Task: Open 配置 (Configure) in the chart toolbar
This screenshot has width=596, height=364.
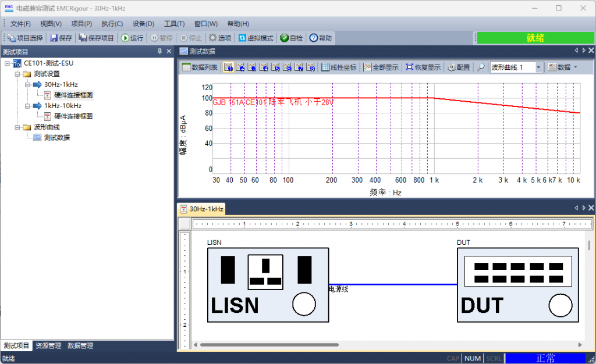Action: point(459,67)
